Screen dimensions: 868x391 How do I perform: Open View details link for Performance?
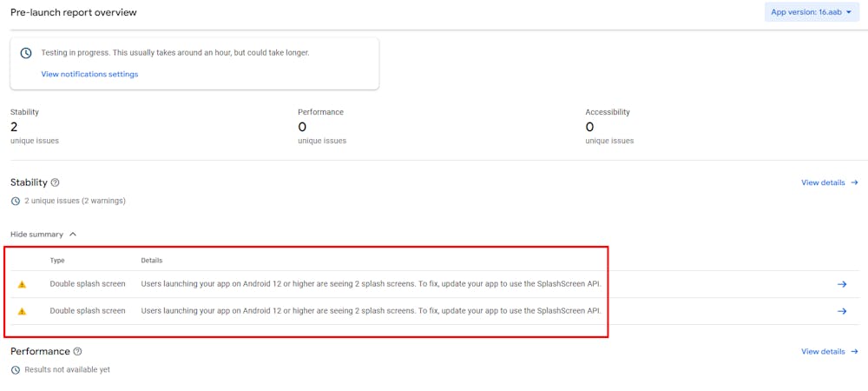[x=823, y=352]
